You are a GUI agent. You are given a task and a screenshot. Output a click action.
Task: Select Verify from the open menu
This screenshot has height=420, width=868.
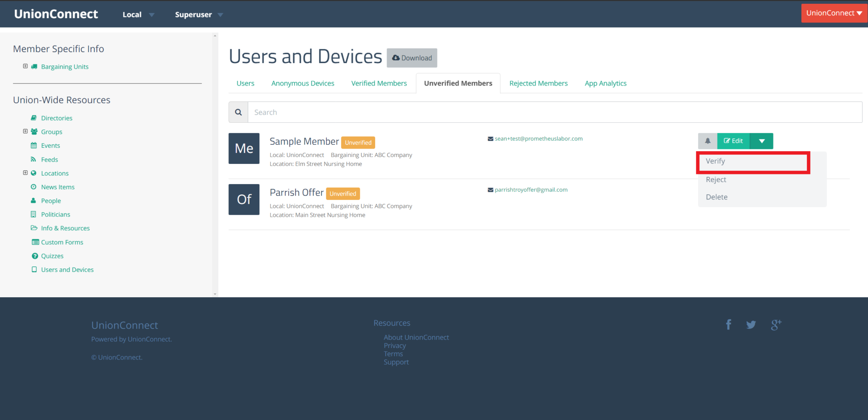tap(715, 161)
